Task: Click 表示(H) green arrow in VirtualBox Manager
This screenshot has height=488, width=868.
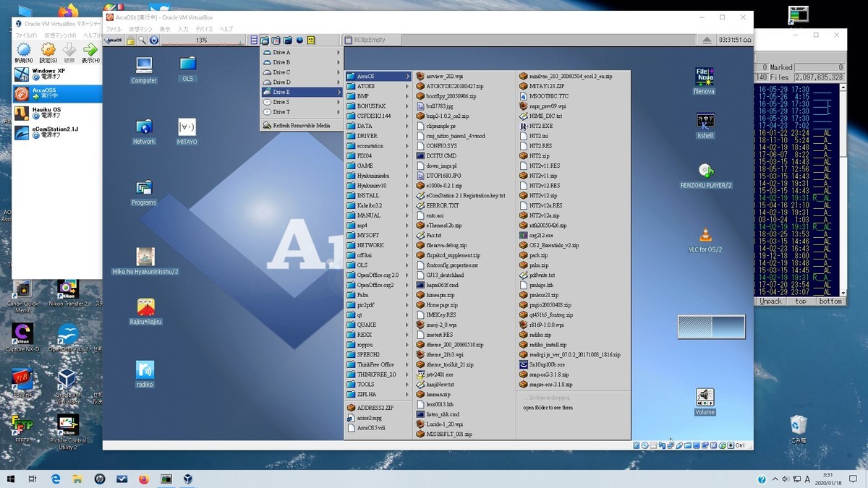Action: pyautogui.click(x=90, y=53)
